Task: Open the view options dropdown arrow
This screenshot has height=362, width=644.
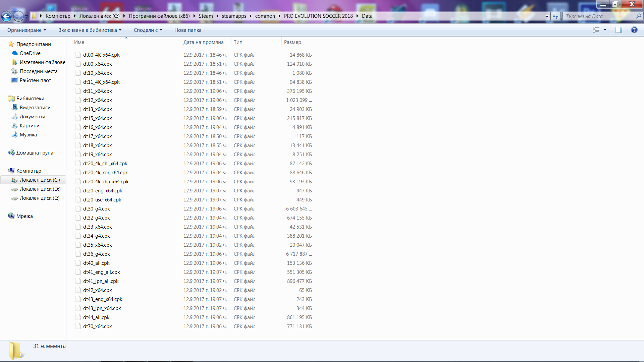Action: [x=605, y=30]
